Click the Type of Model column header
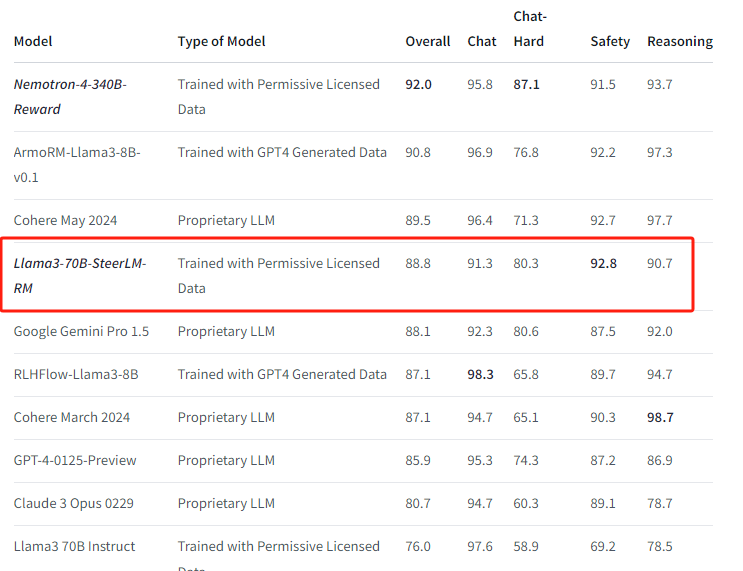The height and width of the screenshot is (571, 743). (x=221, y=42)
